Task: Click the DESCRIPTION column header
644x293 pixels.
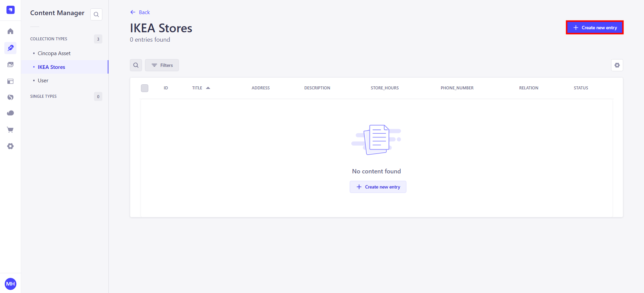Action: [x=317, y=88]
